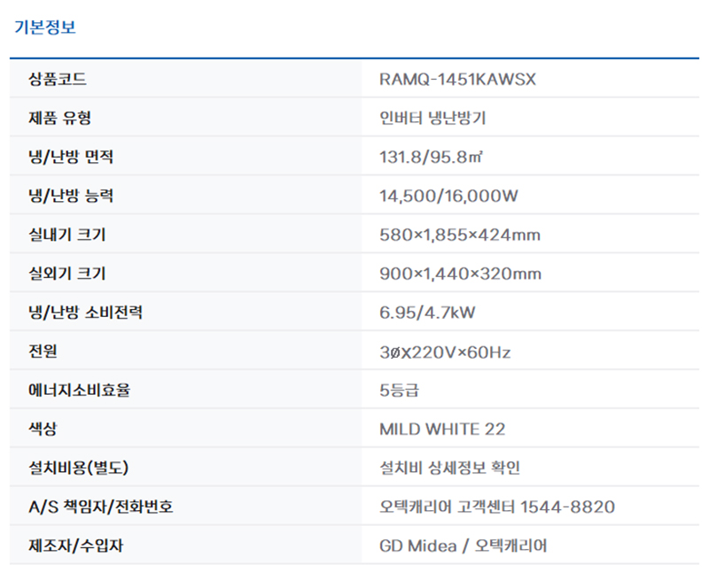This screenshot has height=588, width=709.
Task: Click the 상품코드 row label
Action: 58,80
